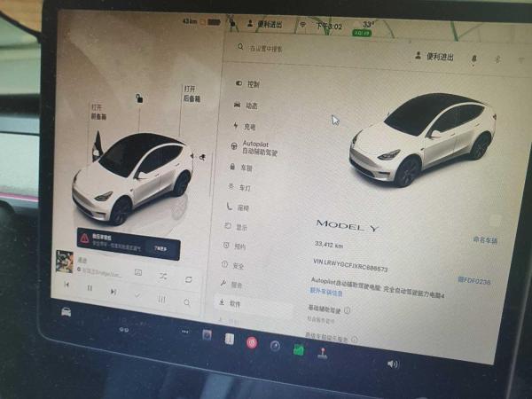This screenshot has height=399, width=532.
Task: Toggle repeat in the media player
Action: tap(188, 279)
